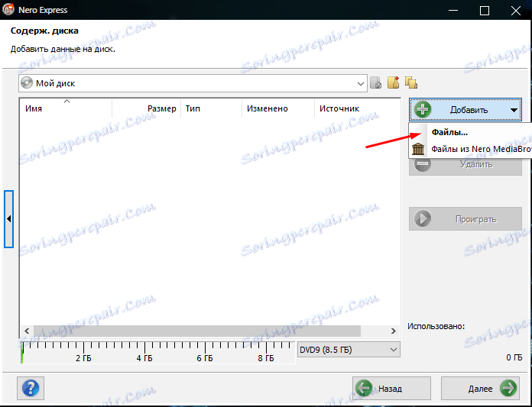Click the copy folders toolbar icon

[x=411, y=82]
